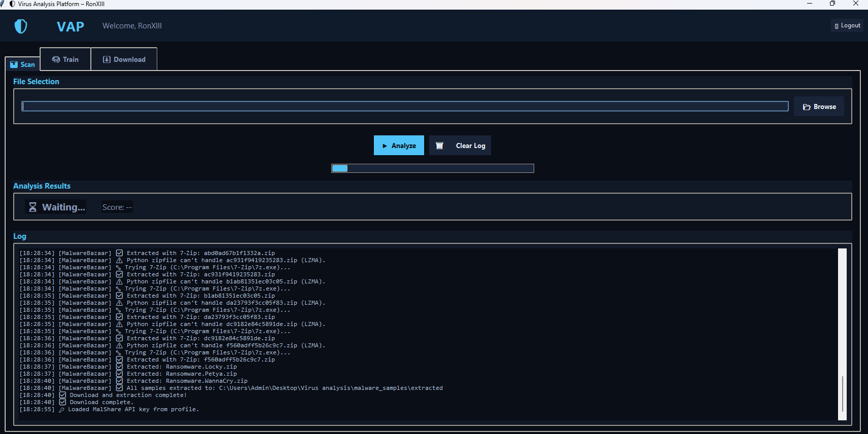Screen dimensions: 868x434
Task: Click log text 'Extracted with 7-Zip: dc9182e84c5891de.zip'
Action: coord(201,338)
